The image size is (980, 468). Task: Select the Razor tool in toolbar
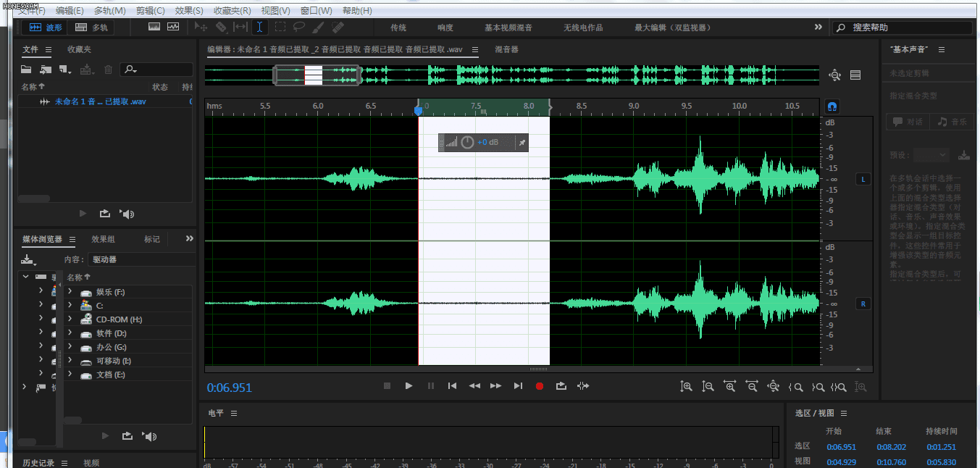[x=221, y=27]
